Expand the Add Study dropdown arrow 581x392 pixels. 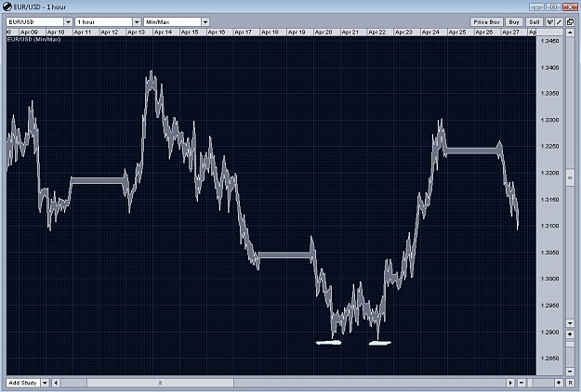pos(45,383)
